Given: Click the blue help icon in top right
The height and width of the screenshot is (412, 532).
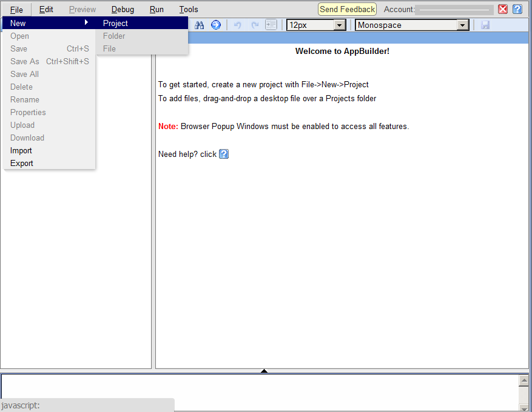Looking at the screenshot, I should point(517,9).
